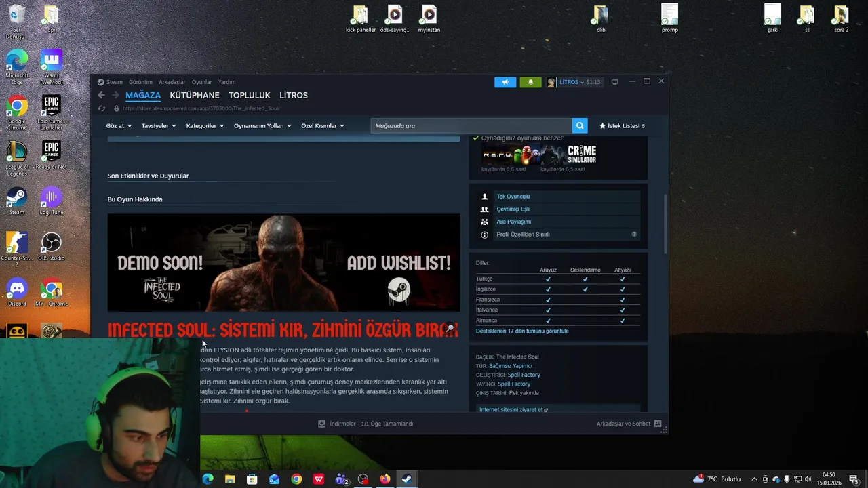Open the Logi Tune desktop shortcut
Image resolution: width=868 pixels, height=488 pixels.
pos(52,201)
